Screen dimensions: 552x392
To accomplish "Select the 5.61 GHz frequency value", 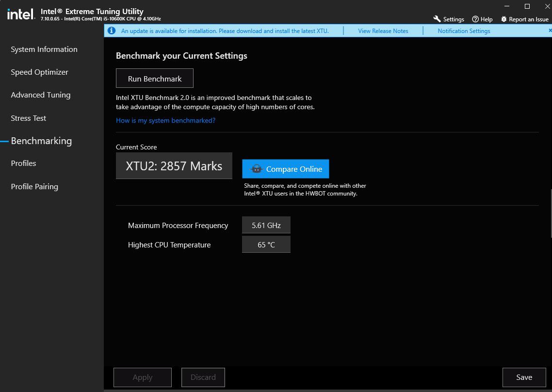I will click(266, 225).
